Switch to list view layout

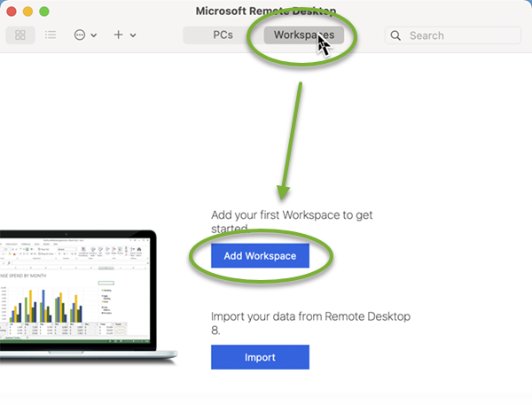pyautogui.click(x=51, y=35)
